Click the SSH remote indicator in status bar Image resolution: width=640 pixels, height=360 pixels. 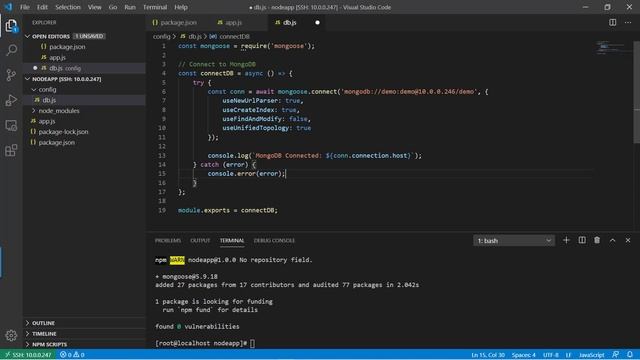pos(28,355)
